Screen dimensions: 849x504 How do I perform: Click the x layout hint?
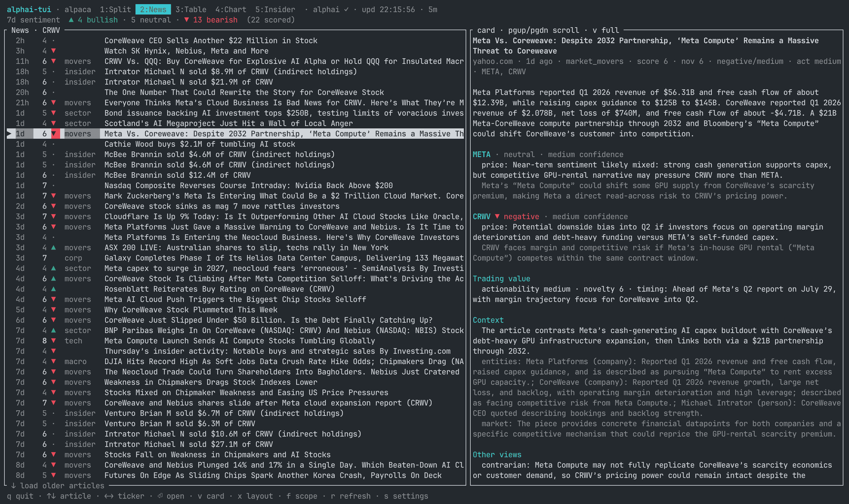click(255, 496)
